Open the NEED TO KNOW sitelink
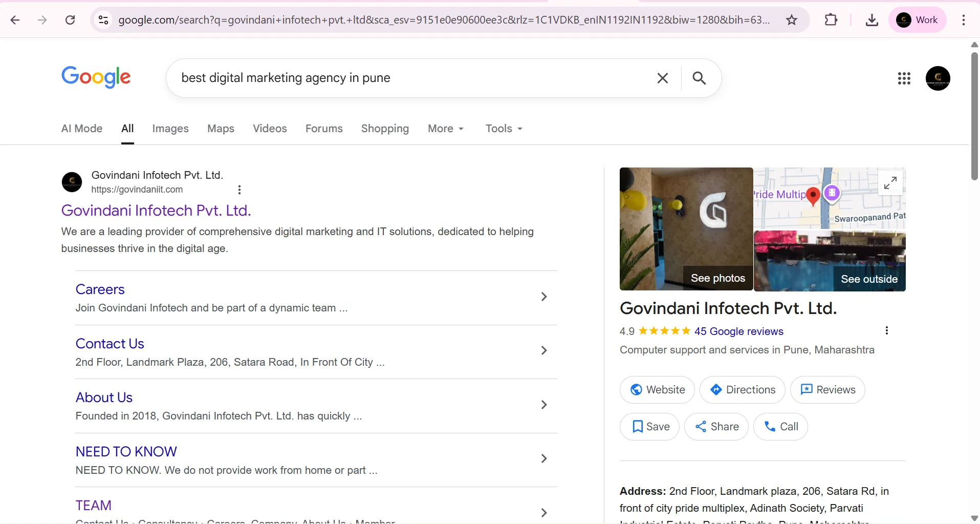This screenshot has width=980, height=524. pyautogui.click(x=126, y=452)
